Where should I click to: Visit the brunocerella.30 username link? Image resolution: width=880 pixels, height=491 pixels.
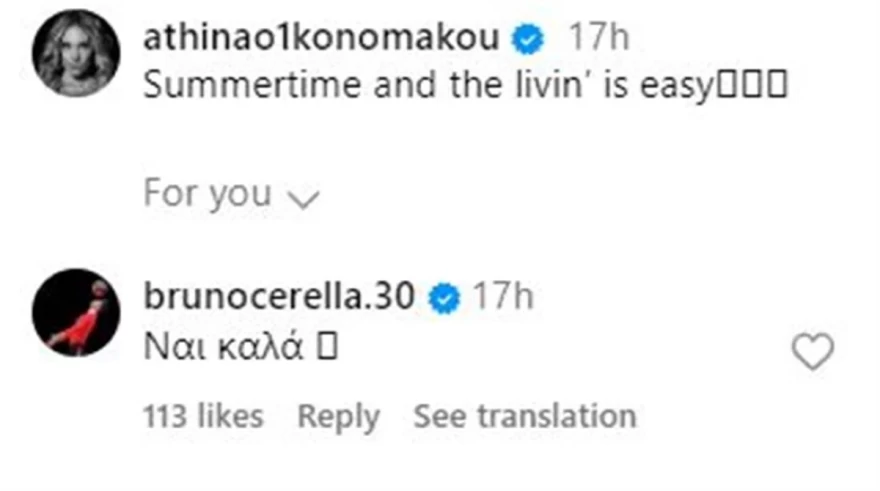280,298
